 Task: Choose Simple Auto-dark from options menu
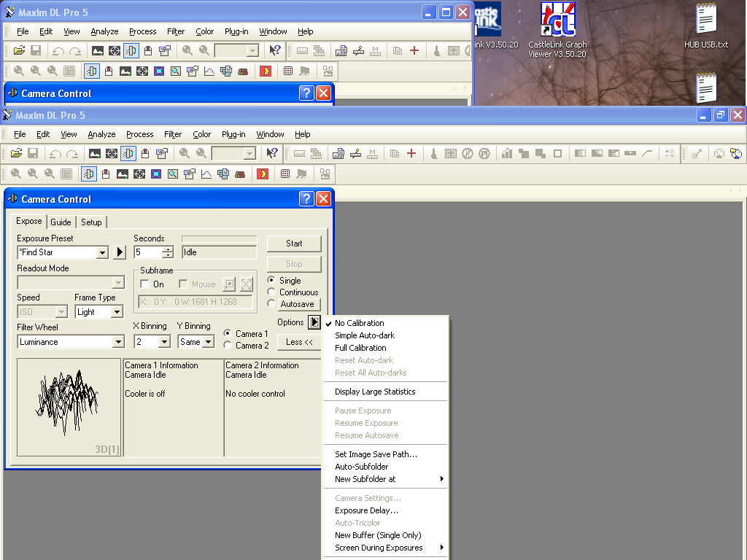[365, 335]
